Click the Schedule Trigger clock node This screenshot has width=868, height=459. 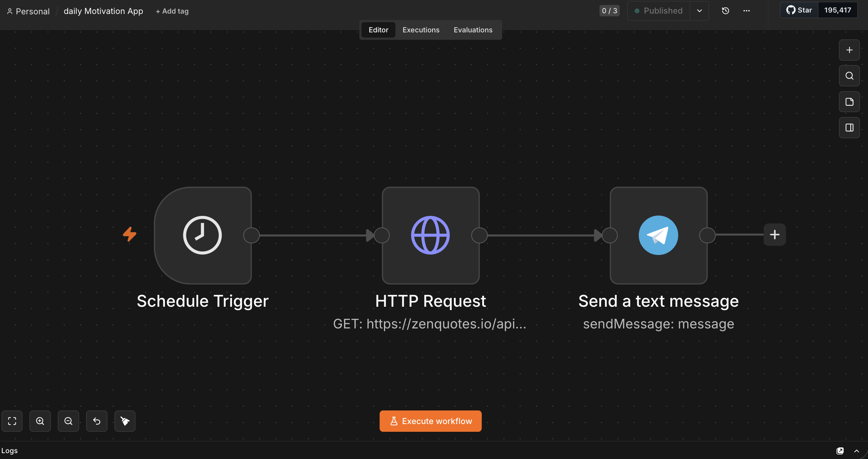click(x=203, y=235)
